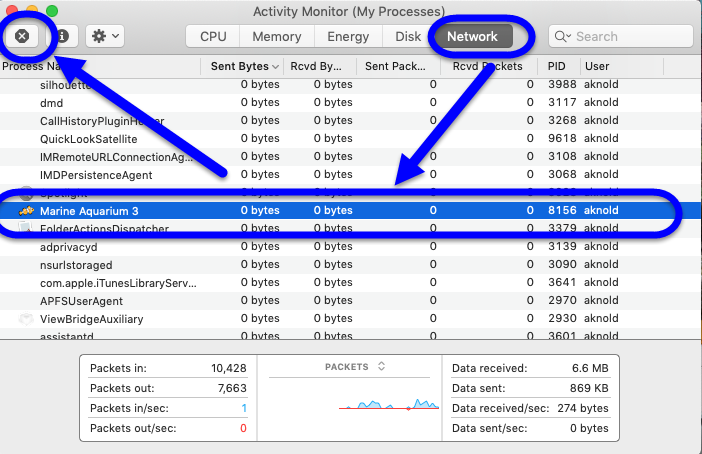
Task: Select the Disk tab
Action: point(407,37)
